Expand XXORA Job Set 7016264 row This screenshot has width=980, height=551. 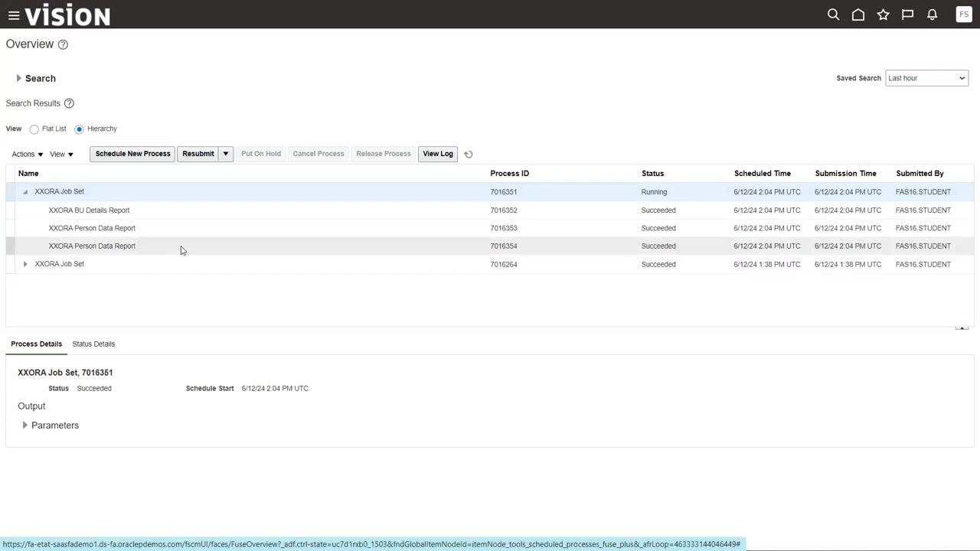click(25, 264)
